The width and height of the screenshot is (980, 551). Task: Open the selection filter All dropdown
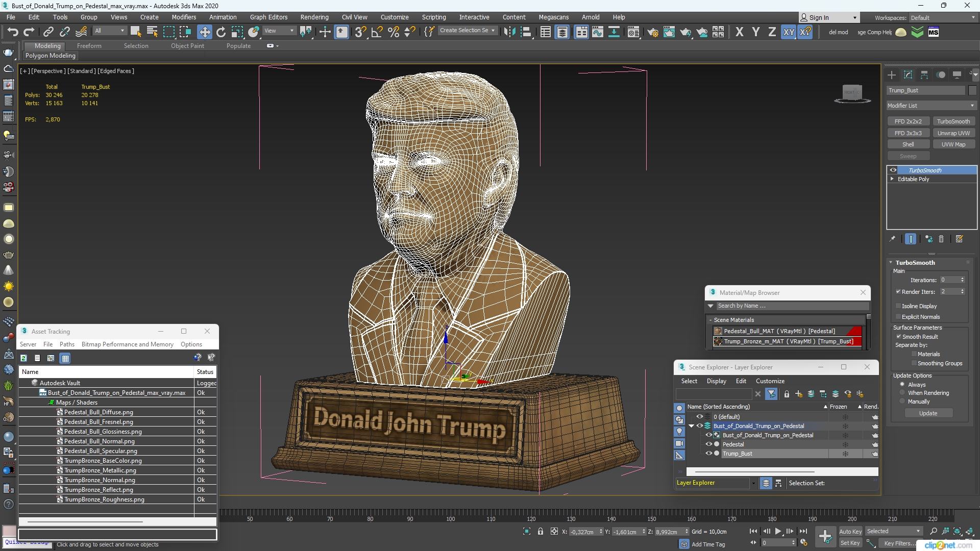[110, 31]
